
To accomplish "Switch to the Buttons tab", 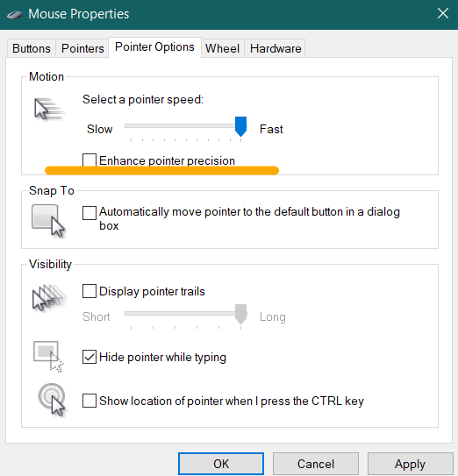I will [x=32, y=48].
